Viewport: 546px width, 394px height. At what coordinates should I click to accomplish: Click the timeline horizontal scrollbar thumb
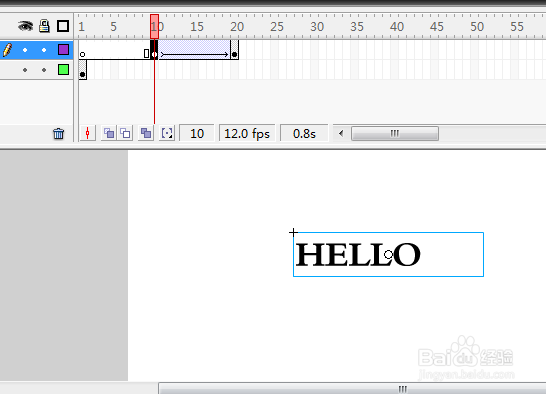[x=395, y=133]
